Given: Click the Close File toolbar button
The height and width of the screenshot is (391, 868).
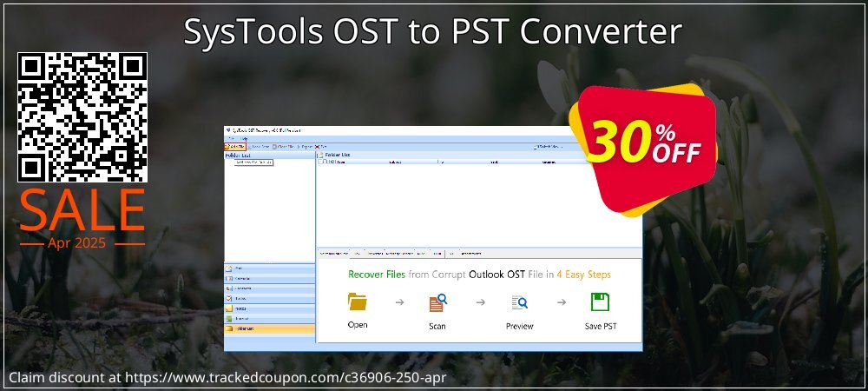Looking at the screenshot, I should coord(282,147).
